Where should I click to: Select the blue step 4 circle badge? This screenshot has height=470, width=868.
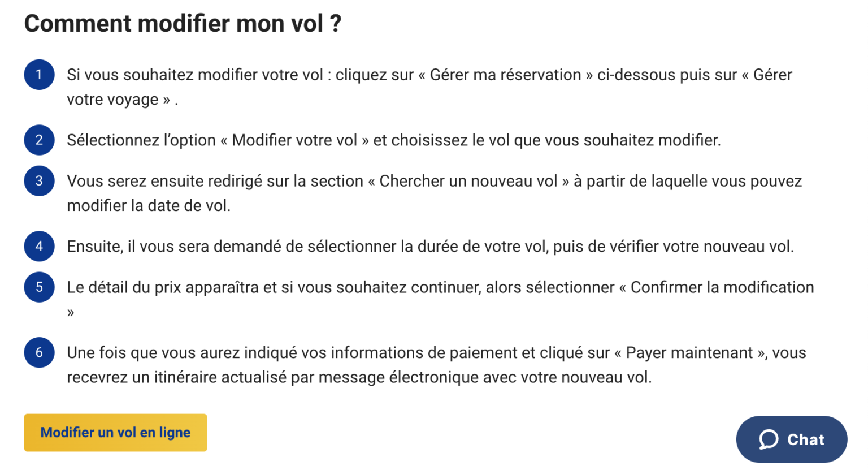[x=38, y=246]
